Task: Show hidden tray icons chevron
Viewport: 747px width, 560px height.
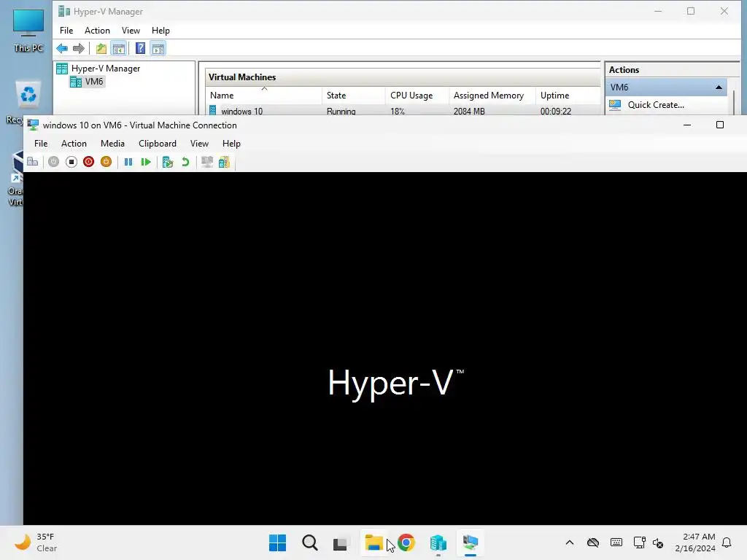Action: (x=569, y=542)
